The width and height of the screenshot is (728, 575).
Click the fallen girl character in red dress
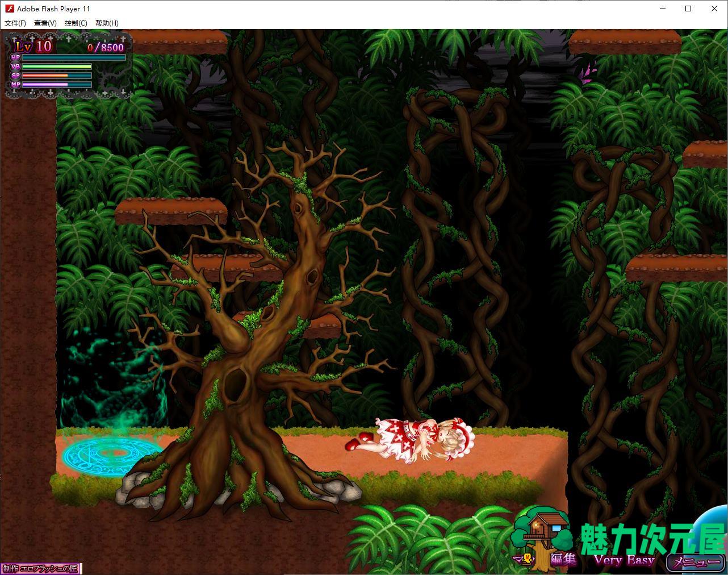pyautogui.click(x=409, y=441)
